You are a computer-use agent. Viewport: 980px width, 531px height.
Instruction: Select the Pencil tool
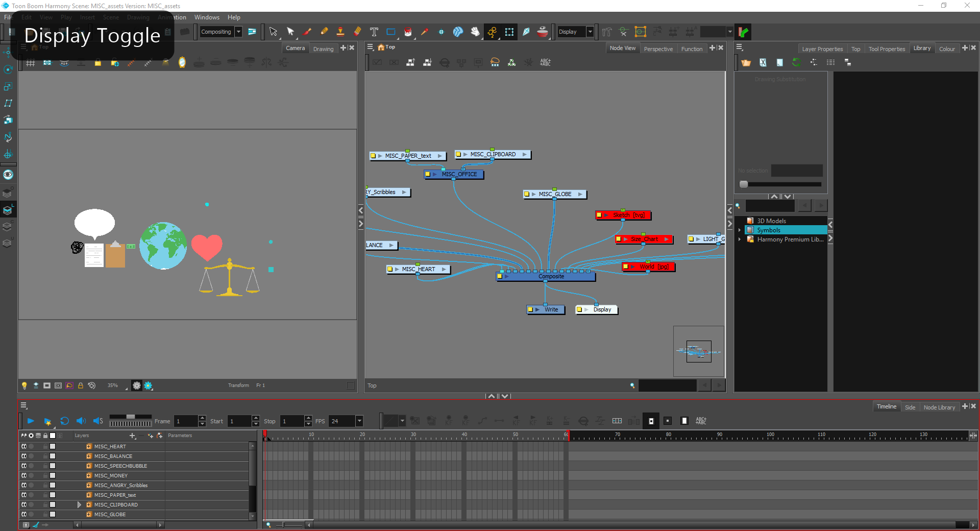tap(324, 32)
